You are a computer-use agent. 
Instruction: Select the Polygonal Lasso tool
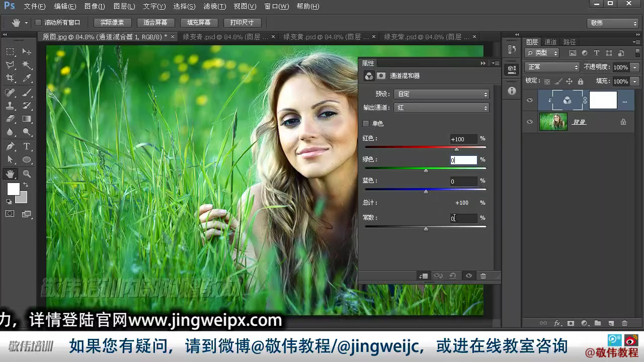(x=10, y=65)
